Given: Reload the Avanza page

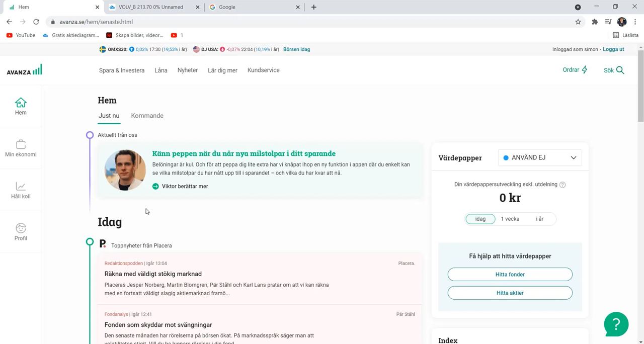Looking at the screenshot, I should pos(36,22).
